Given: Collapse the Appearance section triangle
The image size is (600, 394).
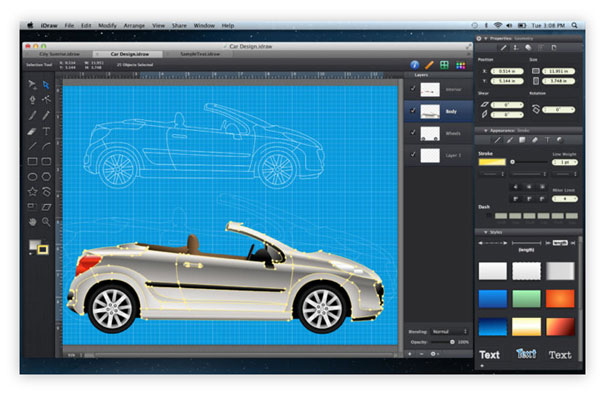Looking at the screenshot, I should tap(486, 131).
